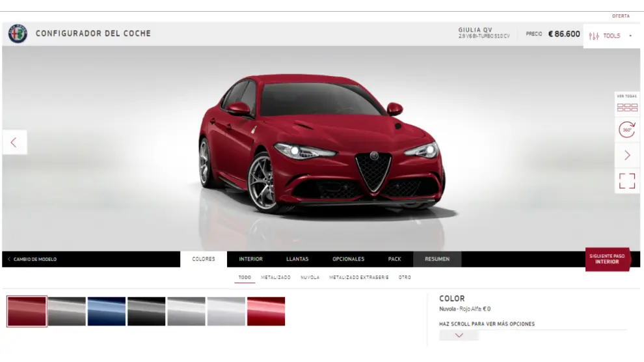The width and height of the screenshot is (644, 362).
Task: Go back to Cambio de Modelo
Action: 33,259
